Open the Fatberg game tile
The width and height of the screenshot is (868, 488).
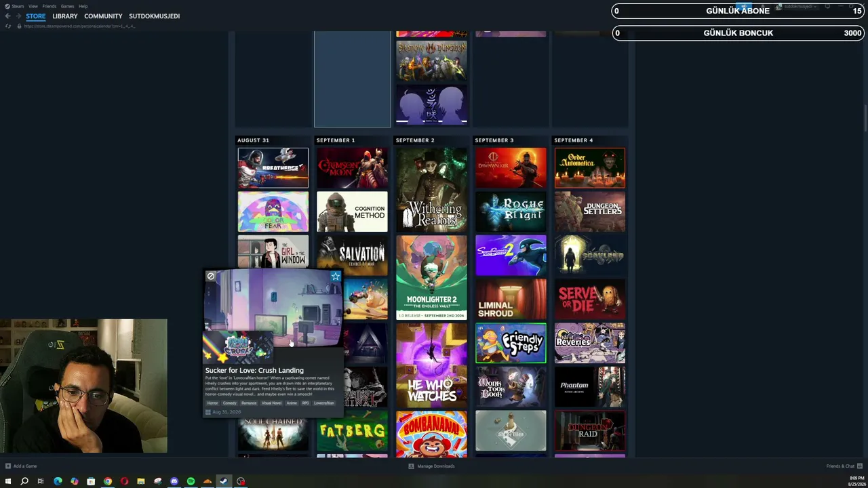click(352, 430)
